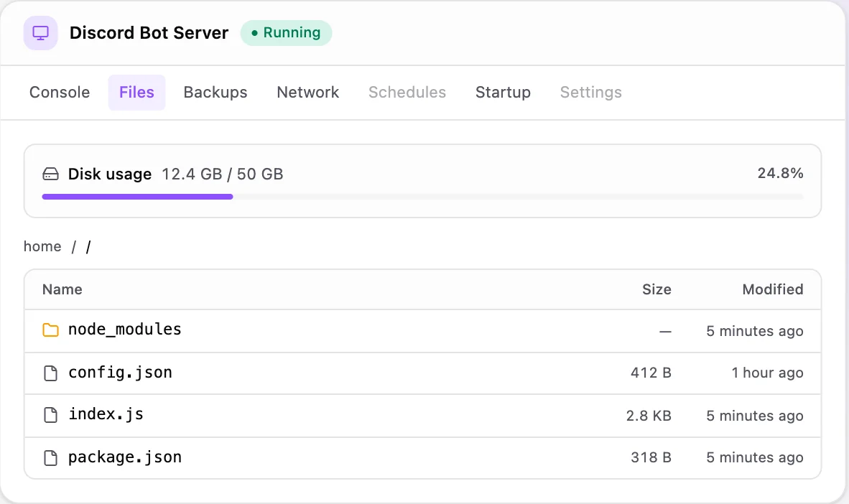
Task: Switch to the Backups tab
Action: (215, 92)
